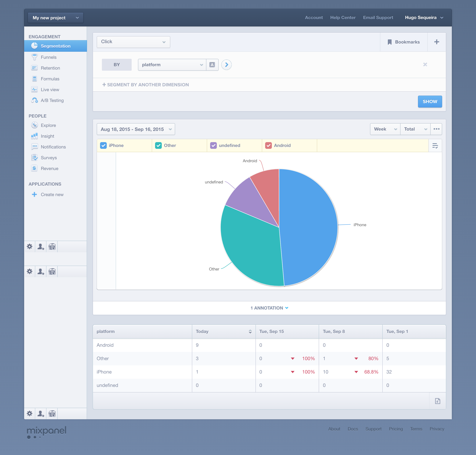
Task: Click the 'Android' table row label
Action: 105,345
